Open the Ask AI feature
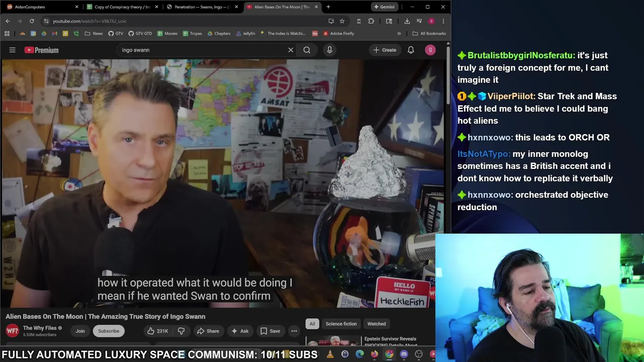 tap(239, 331)
